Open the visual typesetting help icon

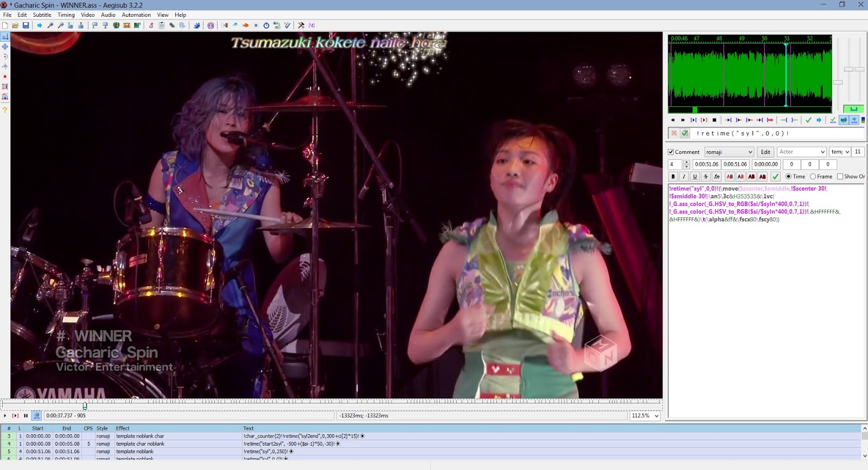[x=5, y=110]
